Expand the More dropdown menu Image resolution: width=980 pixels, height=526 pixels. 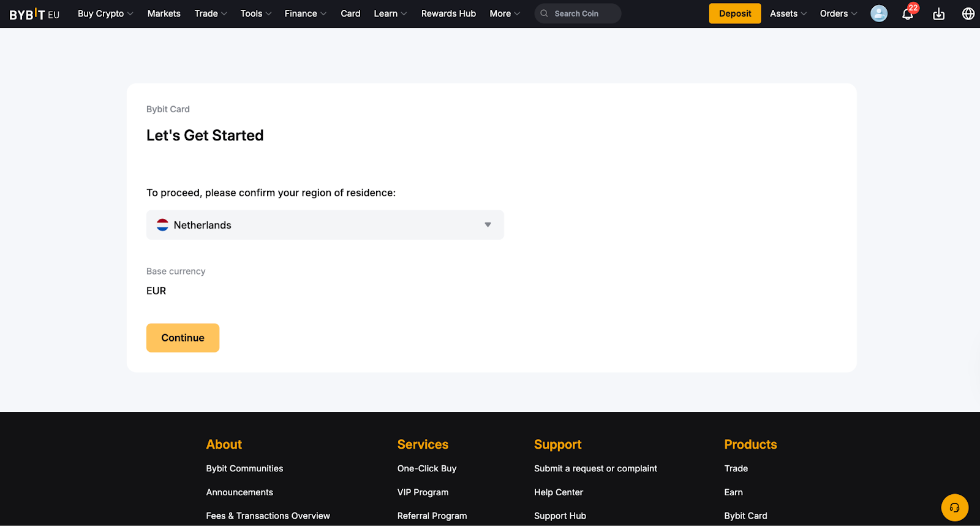[505, 13]
